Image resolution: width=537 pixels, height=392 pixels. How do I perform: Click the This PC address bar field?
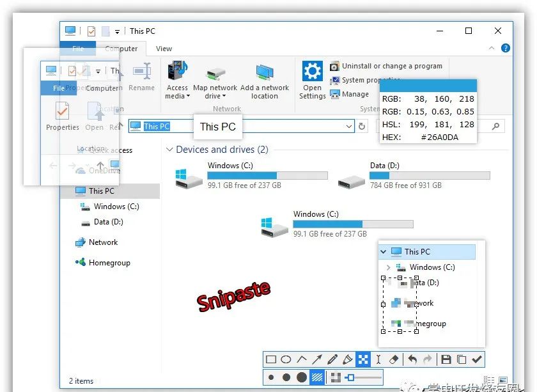pyautogui.click(x=242, y=127)
